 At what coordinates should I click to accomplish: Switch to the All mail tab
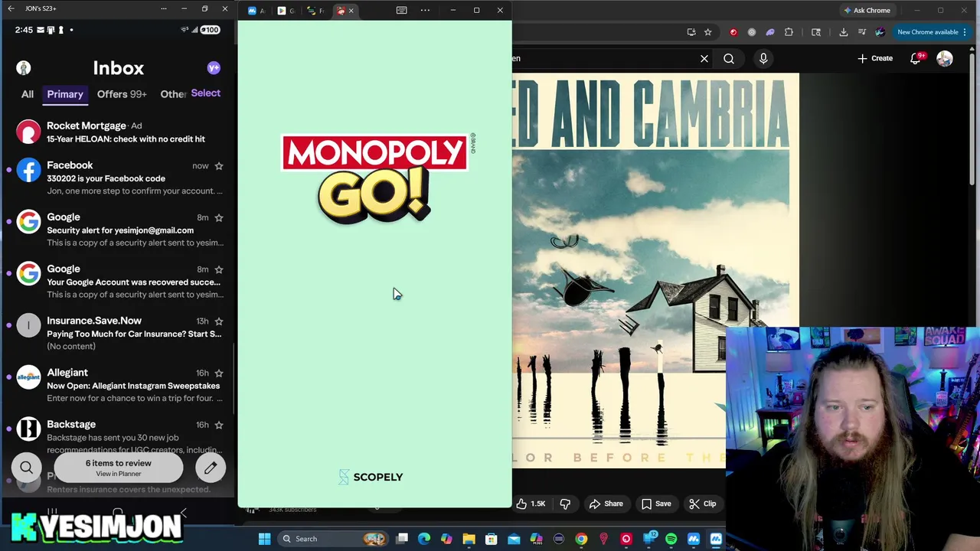(x=28, y=94)
